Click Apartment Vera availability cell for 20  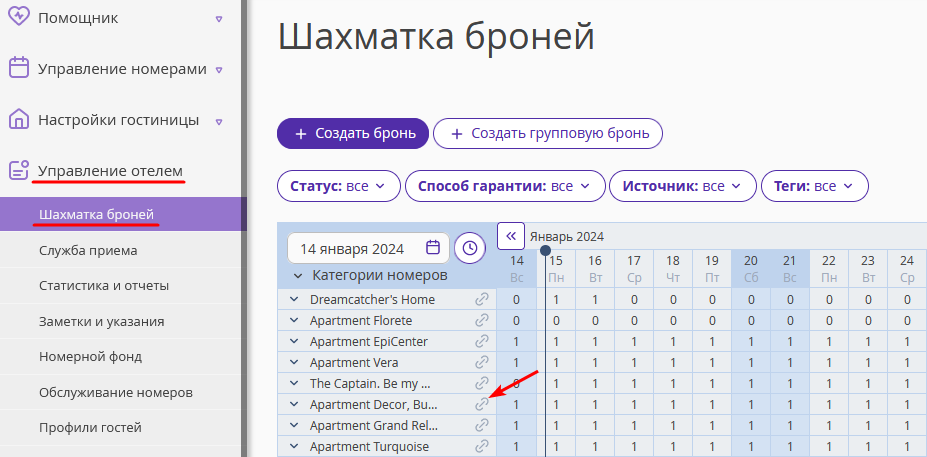[751, 362]
